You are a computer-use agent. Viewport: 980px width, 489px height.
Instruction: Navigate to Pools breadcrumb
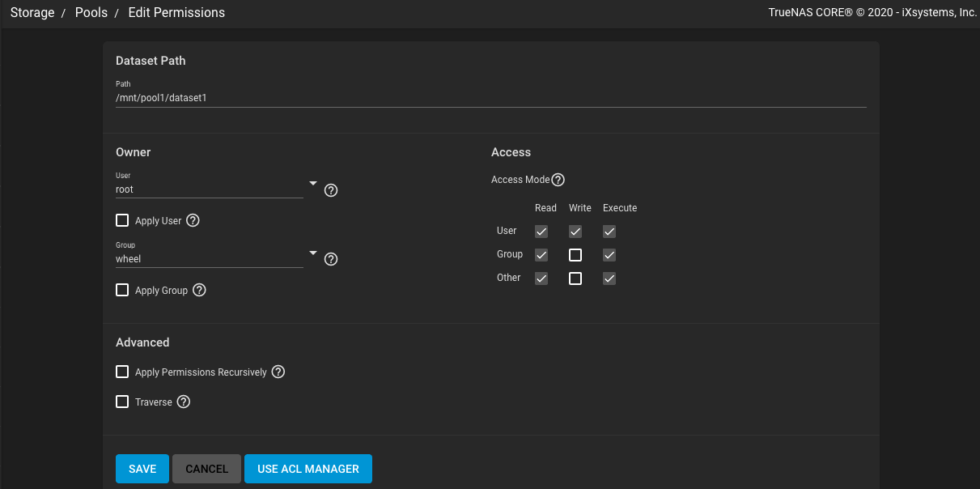coord(91,13)
